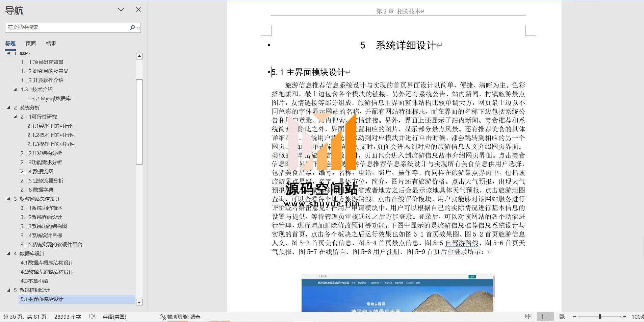
Task: Click the 100% zoom level
Action: pos(637,317)
